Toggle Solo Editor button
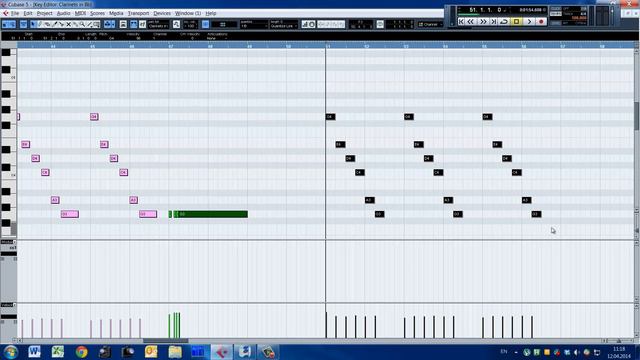Viewport: 640px width, 360px height. (x=5, y=24)
